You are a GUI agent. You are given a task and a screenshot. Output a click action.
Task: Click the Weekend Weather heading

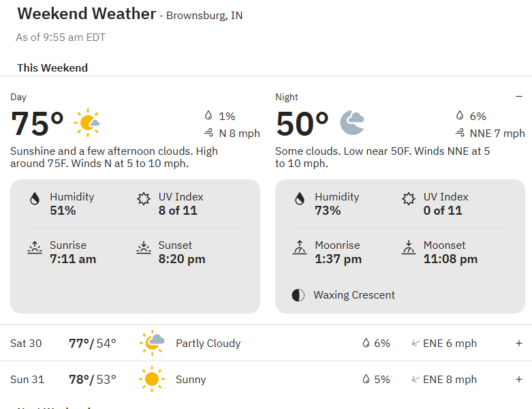87,14
